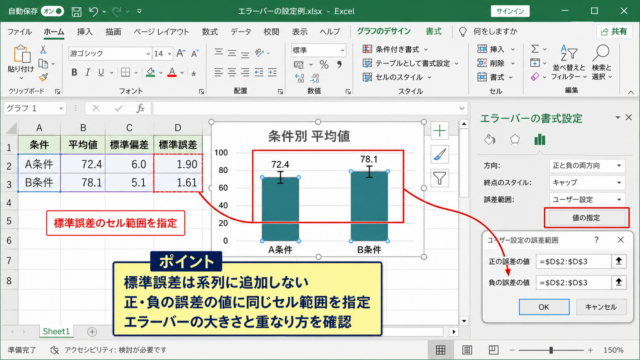Click the zoom in plus in status bar

coord(590,350)
